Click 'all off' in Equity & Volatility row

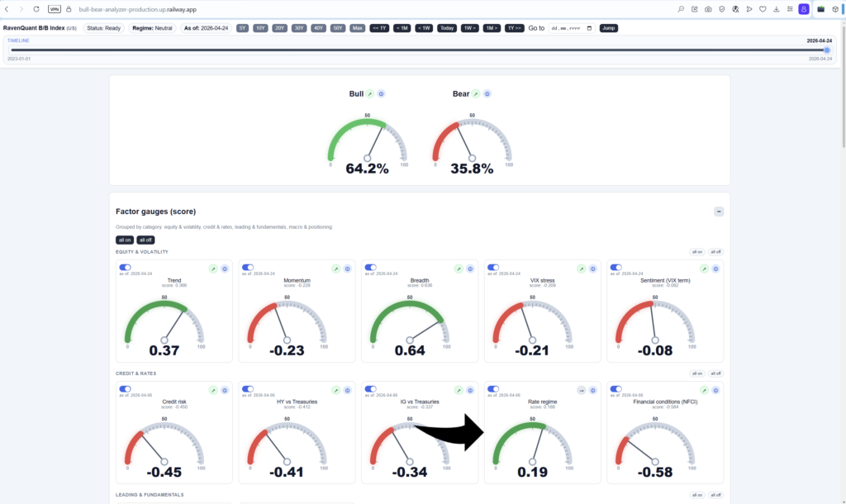(x=715, y=252)
